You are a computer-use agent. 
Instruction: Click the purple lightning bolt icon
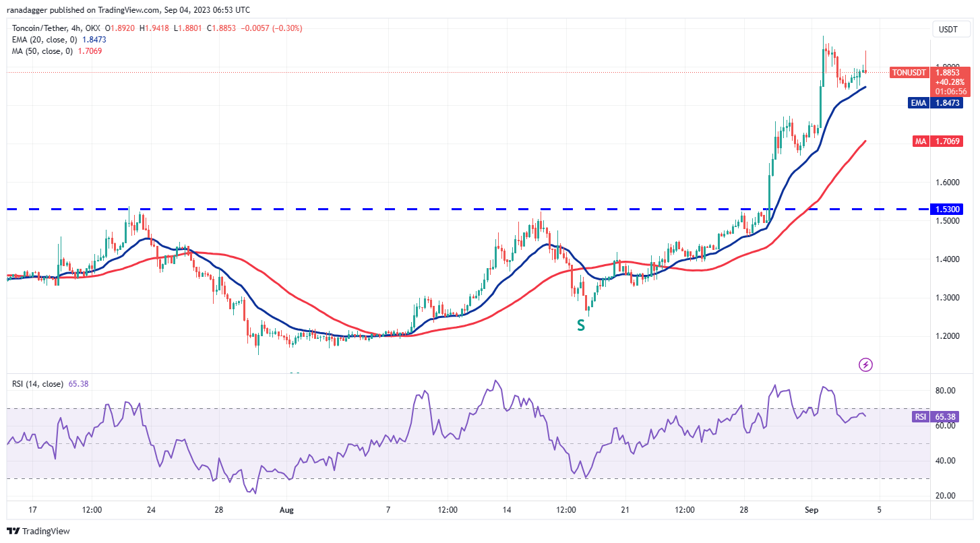tap(866, 364)
